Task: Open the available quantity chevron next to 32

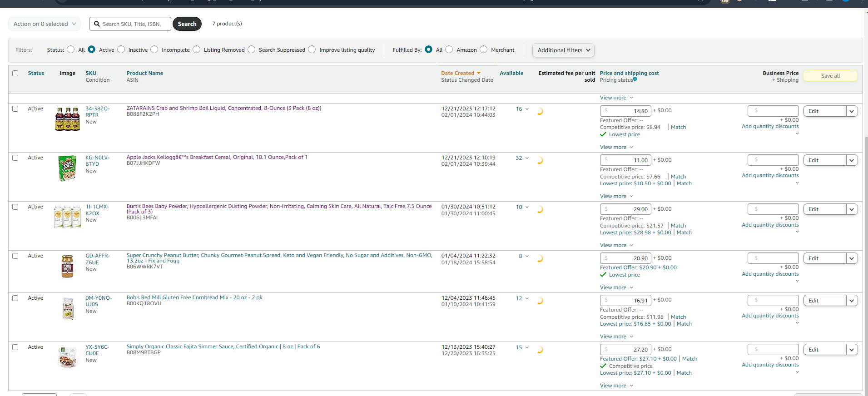Action: point(527,158)
